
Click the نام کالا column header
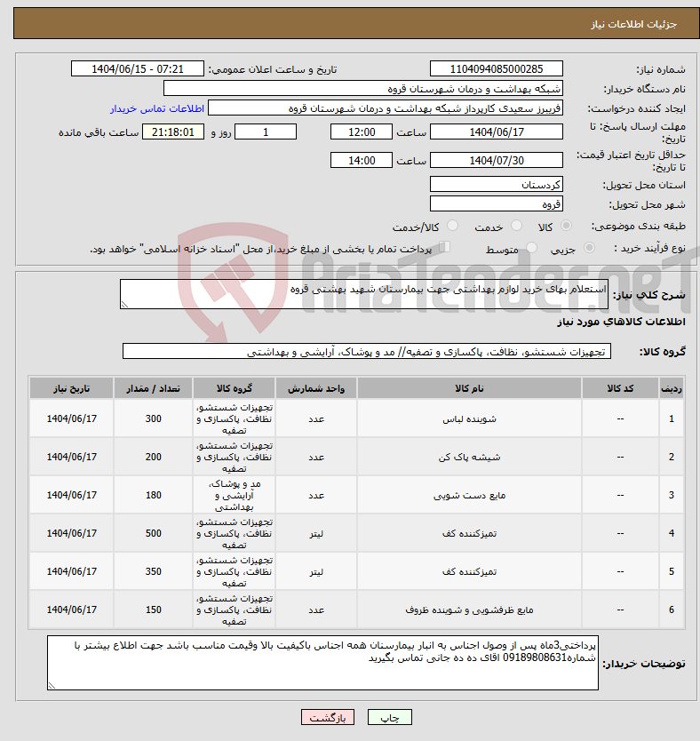[x=469, y=388]
